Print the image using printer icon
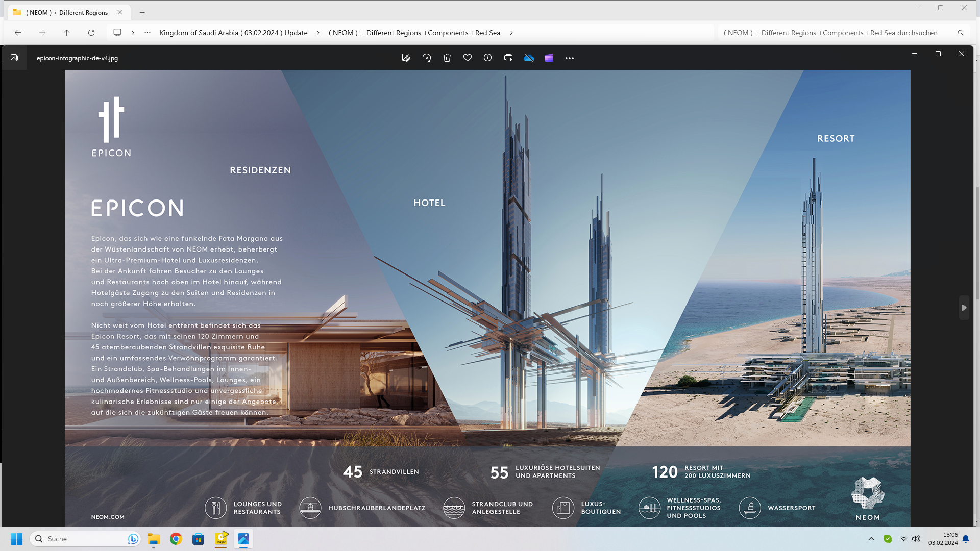This screenshot has width=980, height=551. pos(508,58)
